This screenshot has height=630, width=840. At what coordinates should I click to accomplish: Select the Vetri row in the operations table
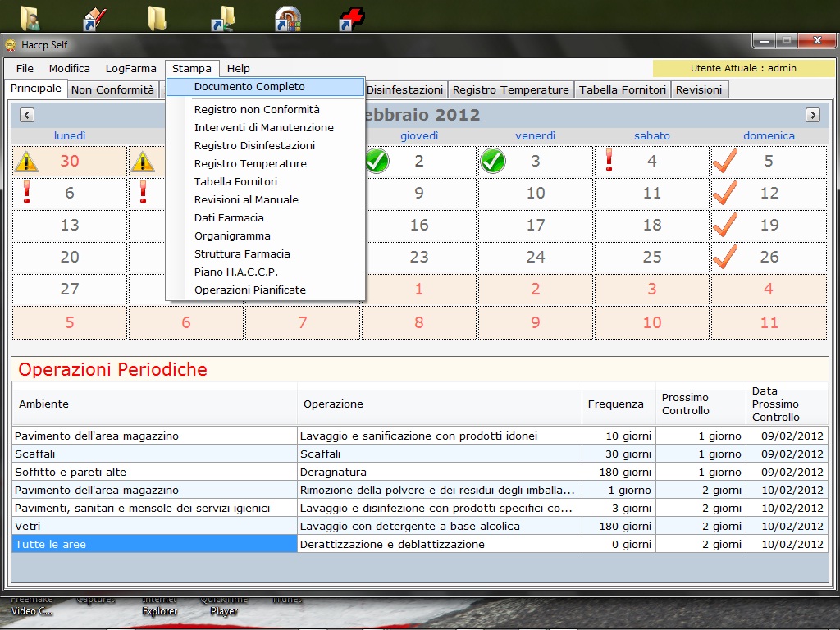click(154, 527)
